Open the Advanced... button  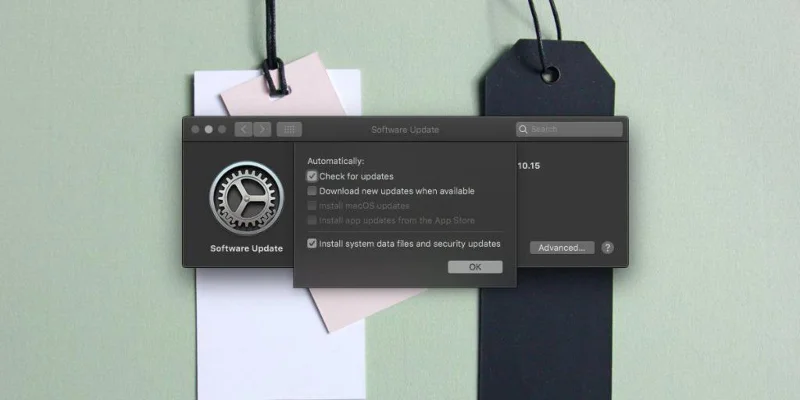point(562,248)
